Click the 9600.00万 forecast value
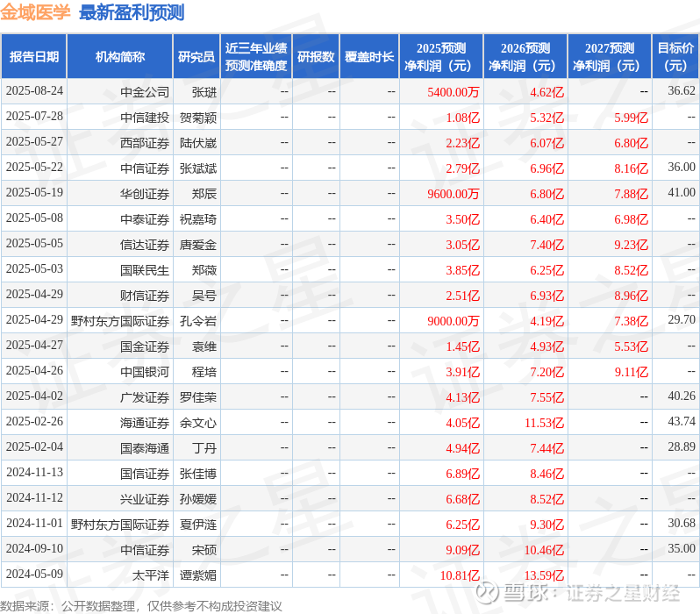Screen dimensions: 700x614 pyautogui.click(x=454, y=194)
